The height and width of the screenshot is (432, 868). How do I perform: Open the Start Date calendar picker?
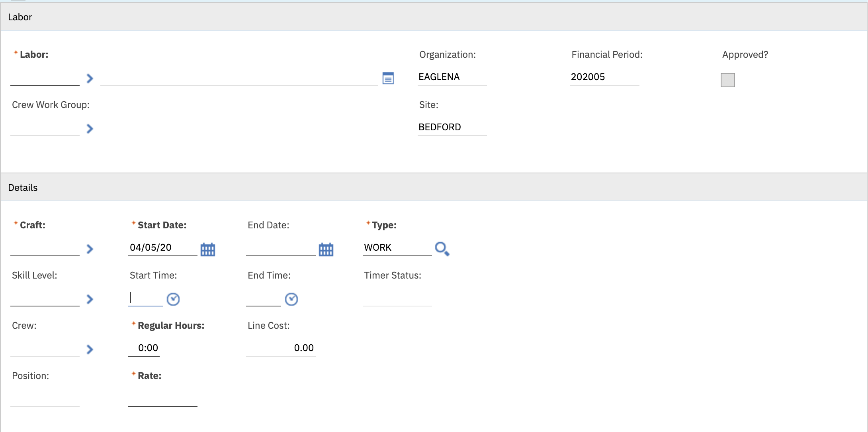tap(207, 249)
